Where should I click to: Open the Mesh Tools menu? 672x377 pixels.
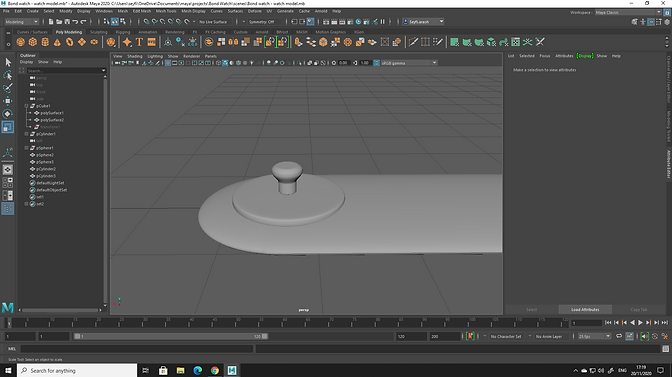point(166,11)
